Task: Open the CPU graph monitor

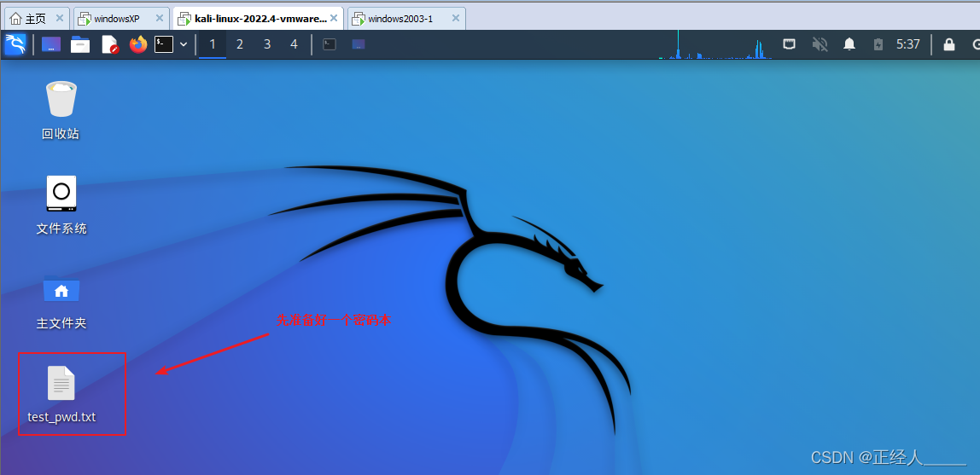Action: [715, 45]
